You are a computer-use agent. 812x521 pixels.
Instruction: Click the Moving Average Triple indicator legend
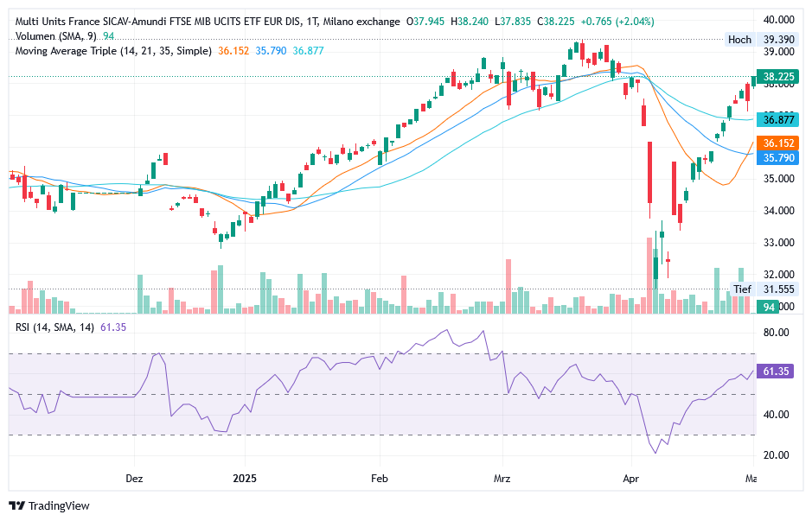(113, 51)
